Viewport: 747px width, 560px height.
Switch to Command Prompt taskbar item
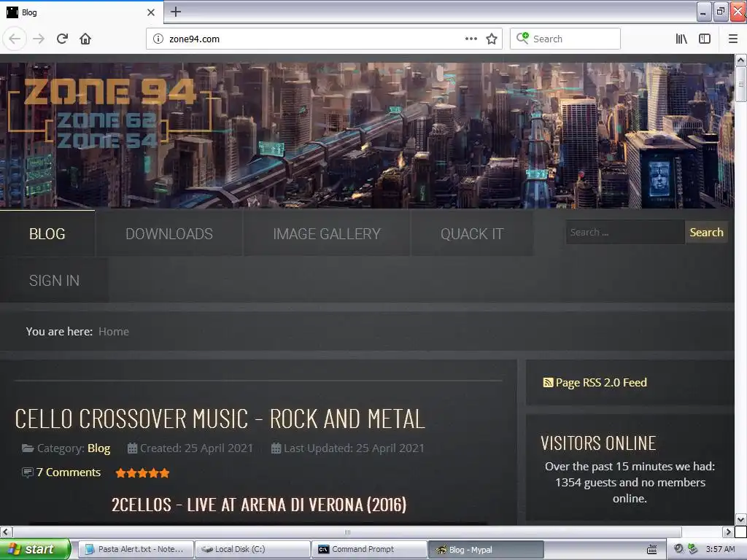(370, 549)
